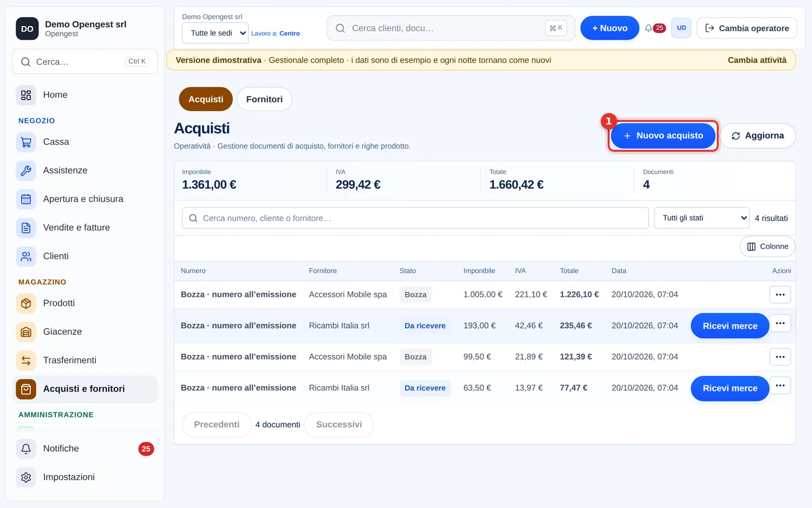The width and height of the screenshot is (812, 508).
Task: Click Ricevi merce for 235,46 € row
Action: (730, 326)
